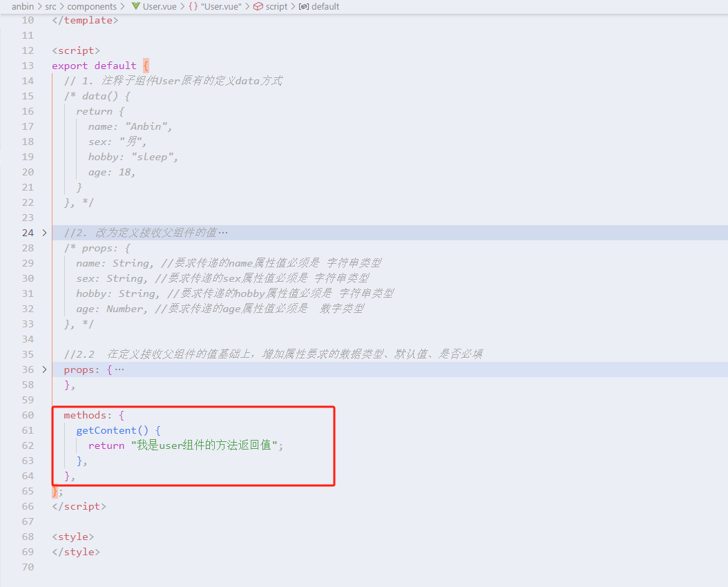Expand the folded props block at line 36
Viewport: 728px width, 587px height.
pyautogui.click(x=44, y=369)
